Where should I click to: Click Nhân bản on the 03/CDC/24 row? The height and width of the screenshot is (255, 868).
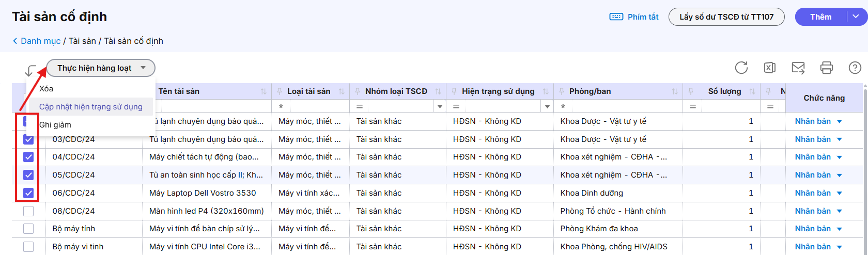pyautogui.click(x=813, y=139)
